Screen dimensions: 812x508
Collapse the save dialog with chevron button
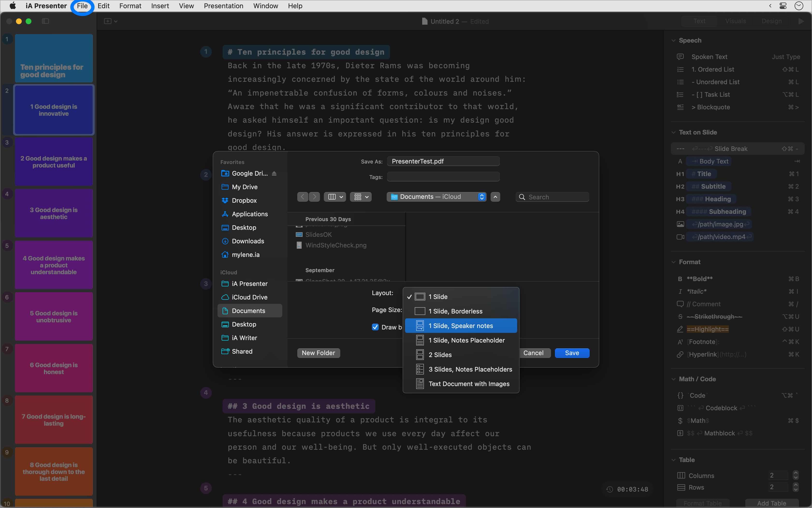[x=495, y=197]
